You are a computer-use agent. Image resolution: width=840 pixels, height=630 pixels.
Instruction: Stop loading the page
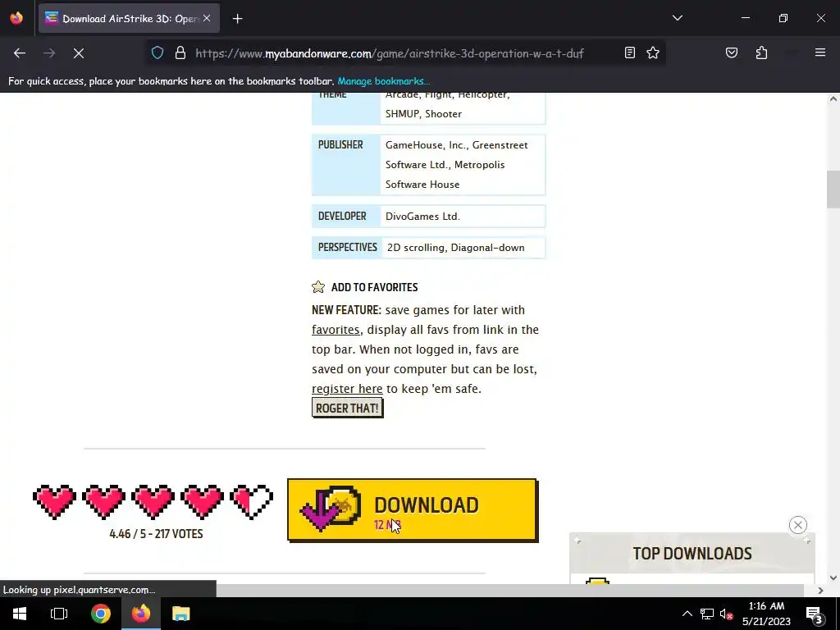(79, 53)
